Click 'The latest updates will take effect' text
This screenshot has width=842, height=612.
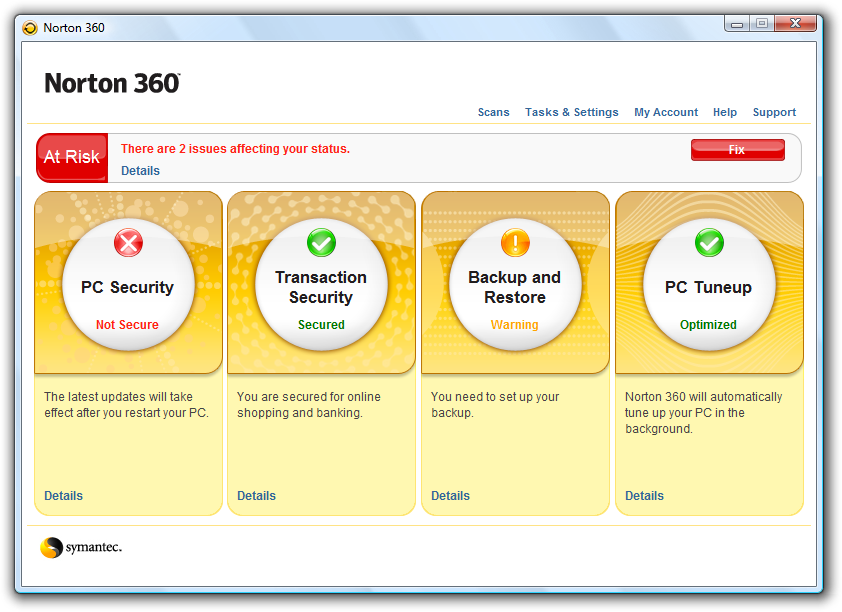(x=126, y=405)
